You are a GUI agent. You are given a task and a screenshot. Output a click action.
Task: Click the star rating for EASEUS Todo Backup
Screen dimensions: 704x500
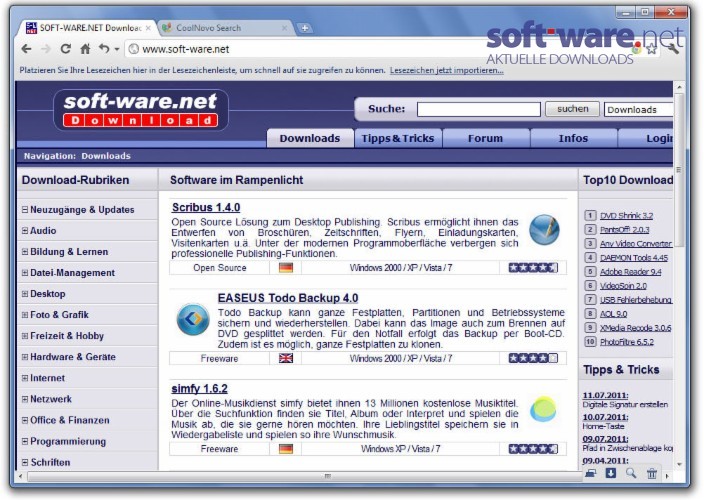[x=533, y=358]
